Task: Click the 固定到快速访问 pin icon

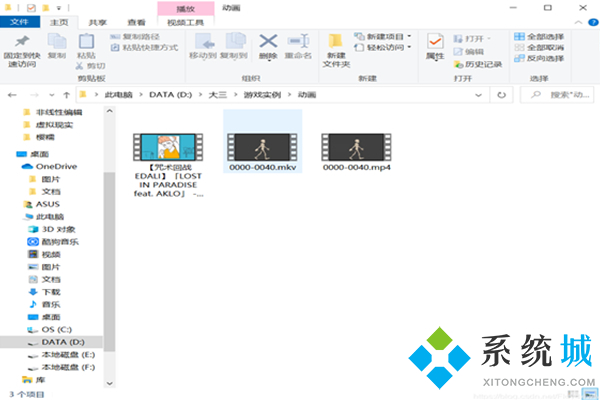Action: [x=21, y=42]
